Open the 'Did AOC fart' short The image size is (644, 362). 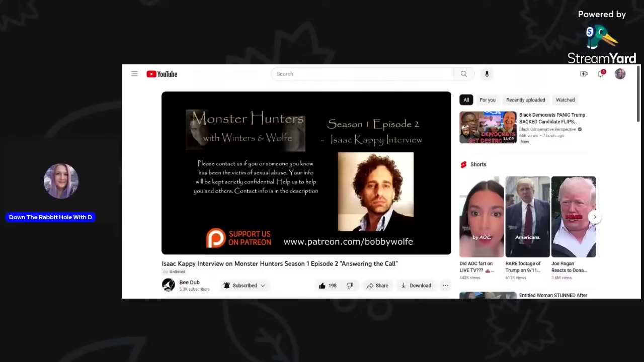point(481,217)
